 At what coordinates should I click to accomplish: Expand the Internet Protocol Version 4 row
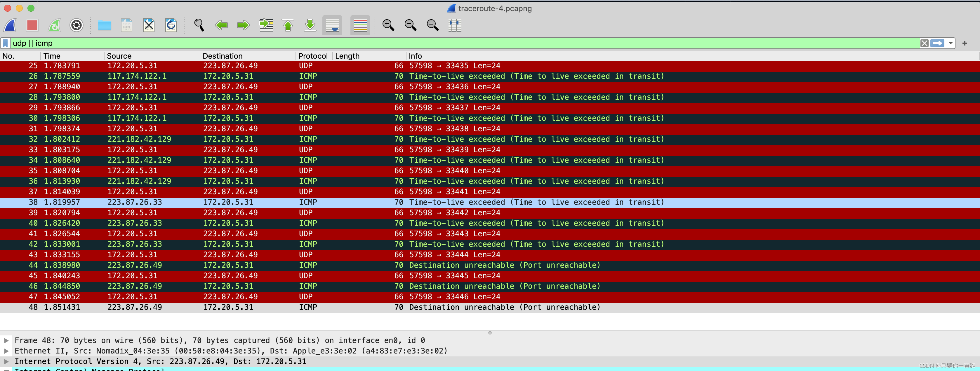6,361
